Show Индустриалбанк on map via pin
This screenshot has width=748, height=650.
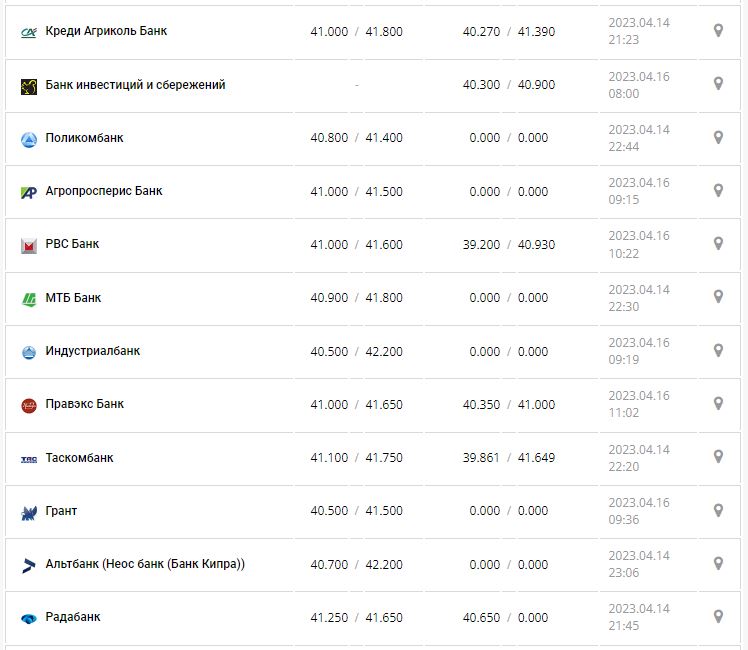click(x=718, y=350)
